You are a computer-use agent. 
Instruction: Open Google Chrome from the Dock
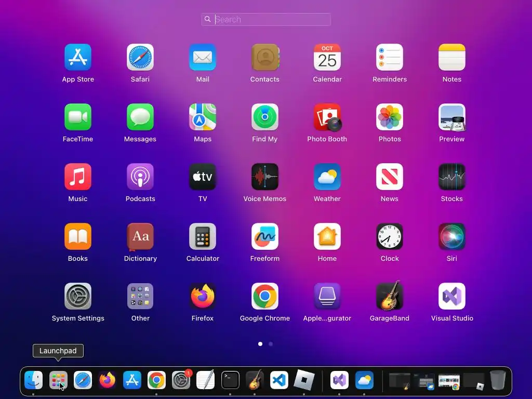(x=156, y=380)
